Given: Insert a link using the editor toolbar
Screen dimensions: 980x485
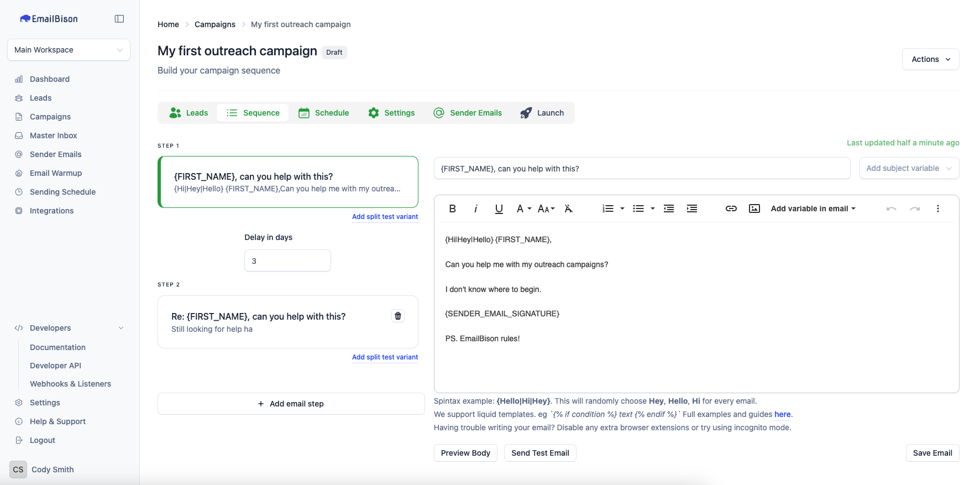Looking at the screenshot, I should tap(731, 208).
